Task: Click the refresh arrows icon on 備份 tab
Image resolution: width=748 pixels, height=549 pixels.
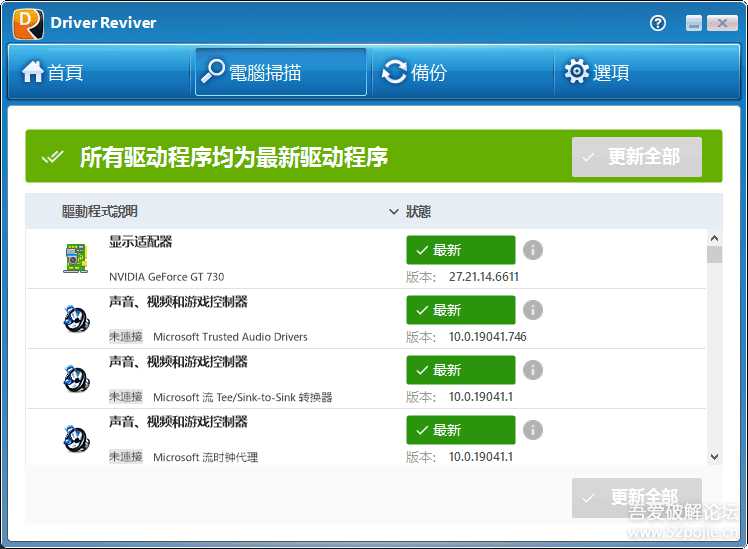Action: [x=394, y=72]
